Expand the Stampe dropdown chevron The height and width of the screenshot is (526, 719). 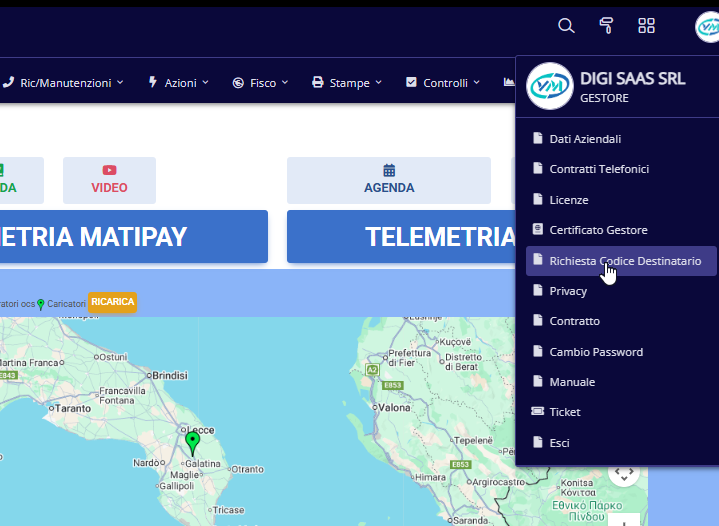pyautogui.click(x=378, y=83)
